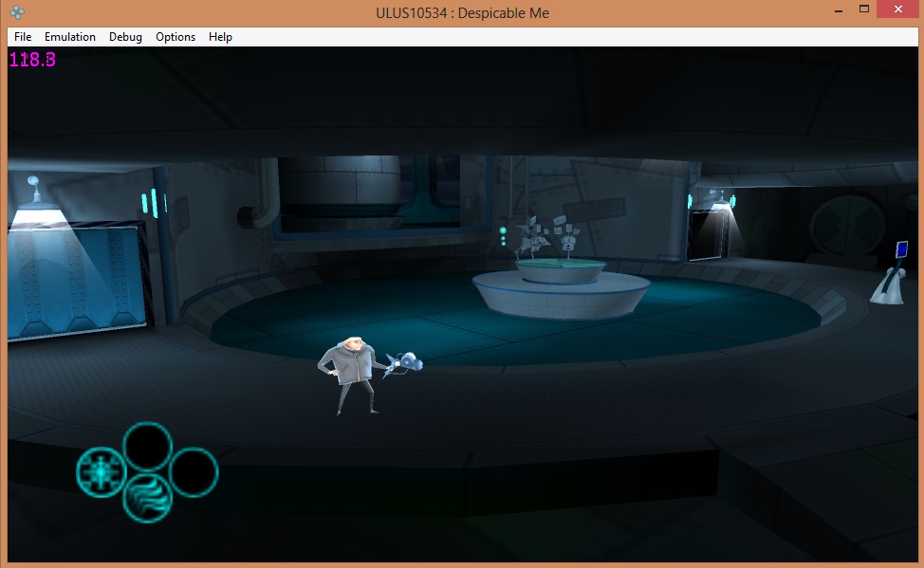Open the Emulation menu
The image size is (924, 568).
tap(70, 37)
